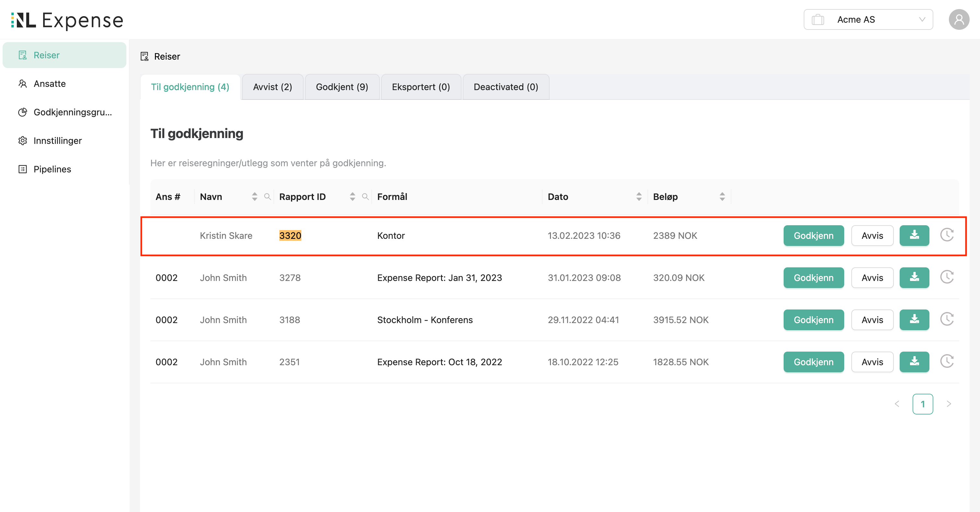980x512 pixels.
Task: Open the Godkjent (9) tab
Action: click(x=342, y=87)
